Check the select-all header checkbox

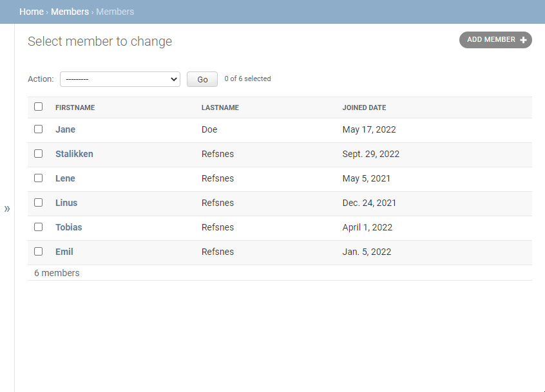point(39,107)
